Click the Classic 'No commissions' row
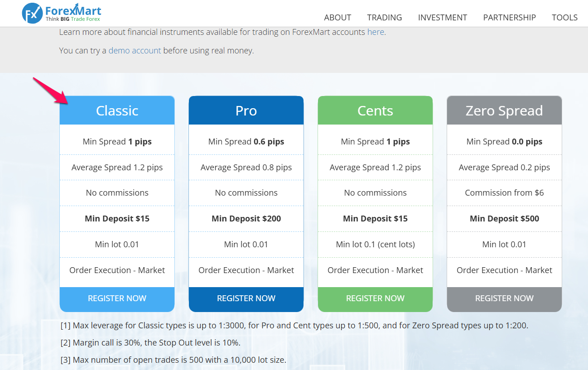The image size is (588, 370). [x=117, y=193]
